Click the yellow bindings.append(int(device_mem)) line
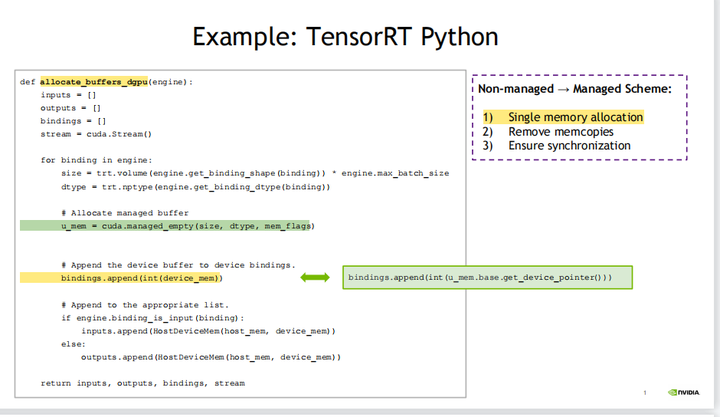 click(121, 278)
